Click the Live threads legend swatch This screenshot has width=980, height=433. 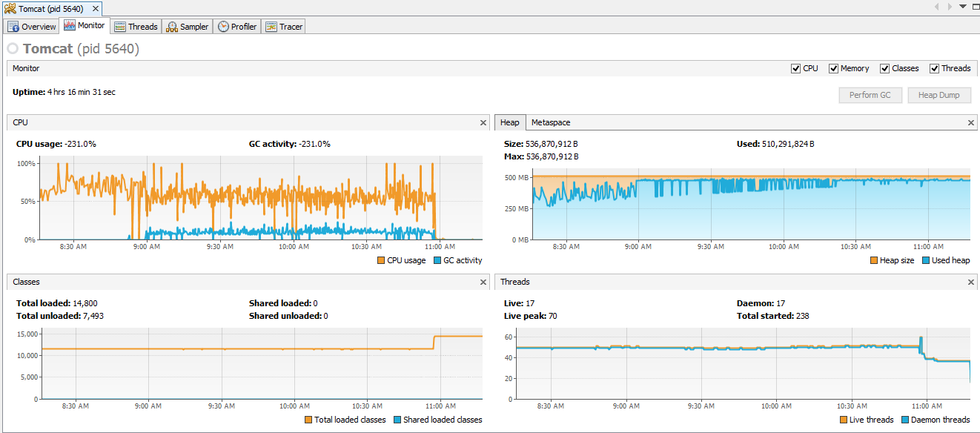(844, 420)
